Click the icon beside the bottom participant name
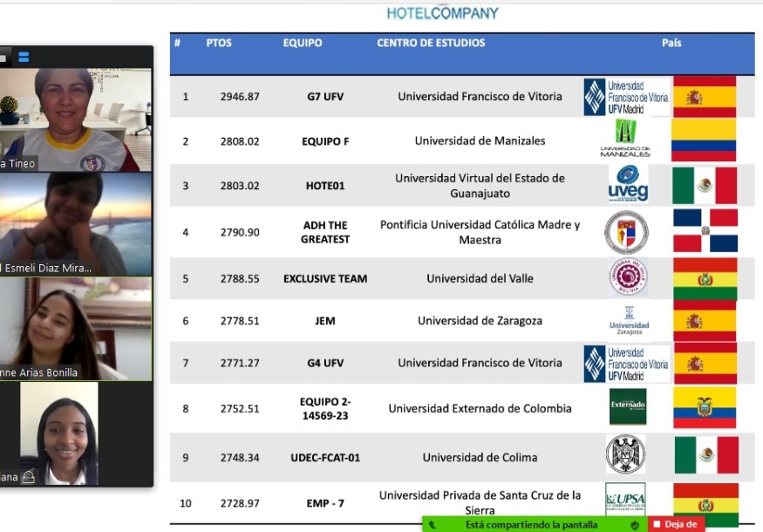 click(29, 476)
